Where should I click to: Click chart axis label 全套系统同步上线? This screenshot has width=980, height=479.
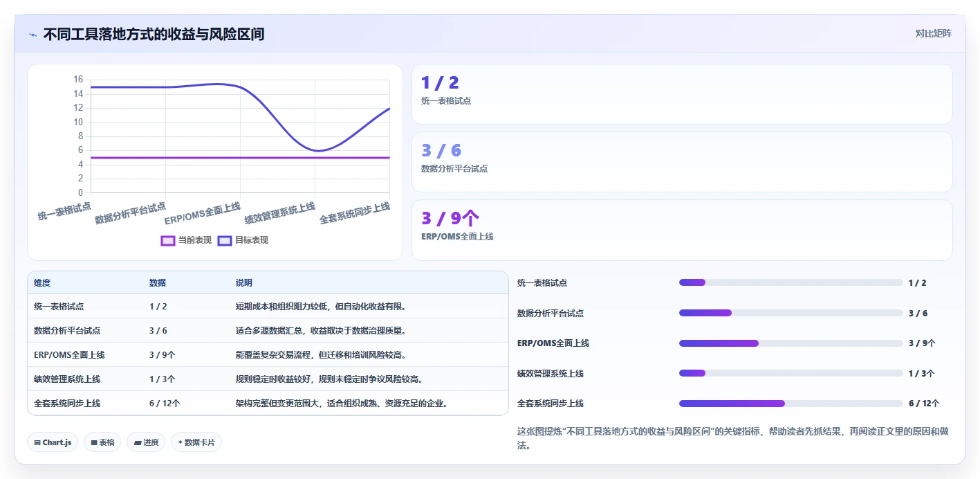(x=355, y=213)
